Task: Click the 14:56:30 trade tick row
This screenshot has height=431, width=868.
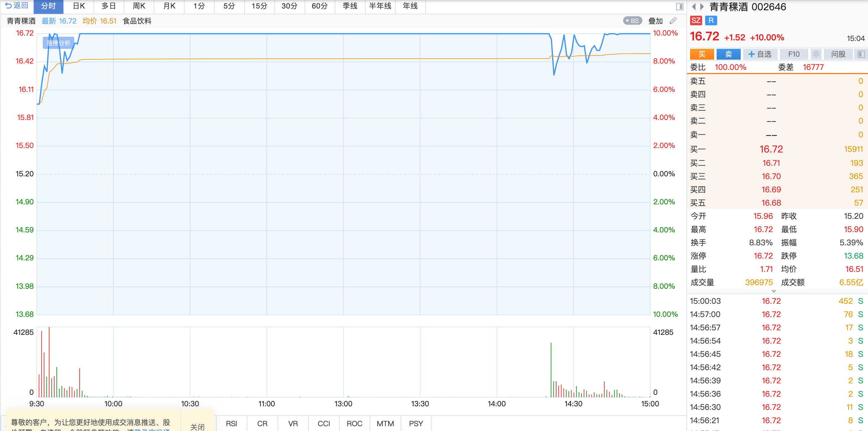Action: 777,407
